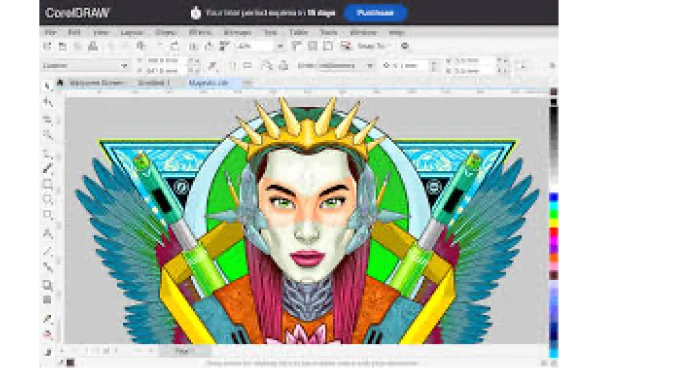This screenshot has height=368, width=687.
Task: Open the zoom level dropdown
Action: click(280, 46)
